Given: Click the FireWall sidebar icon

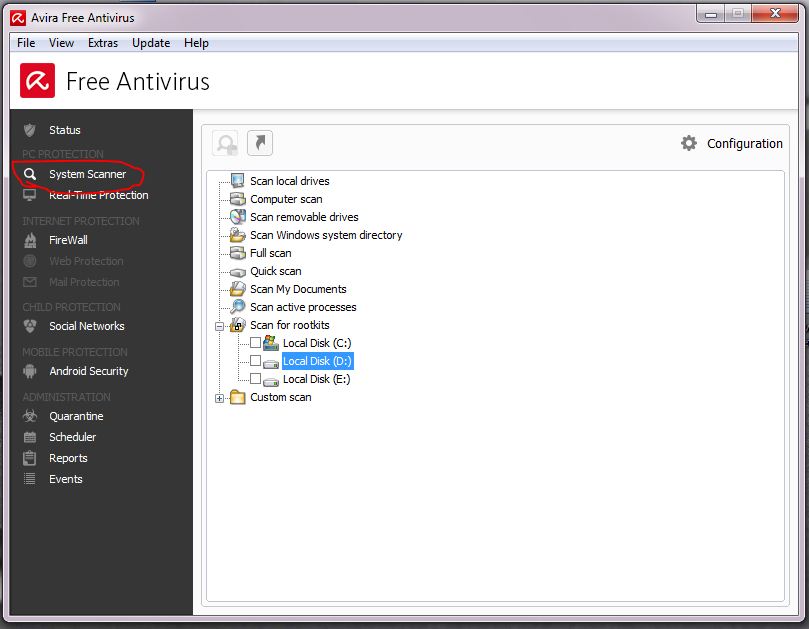Looking at the screenshot, I should coord(30,240).
